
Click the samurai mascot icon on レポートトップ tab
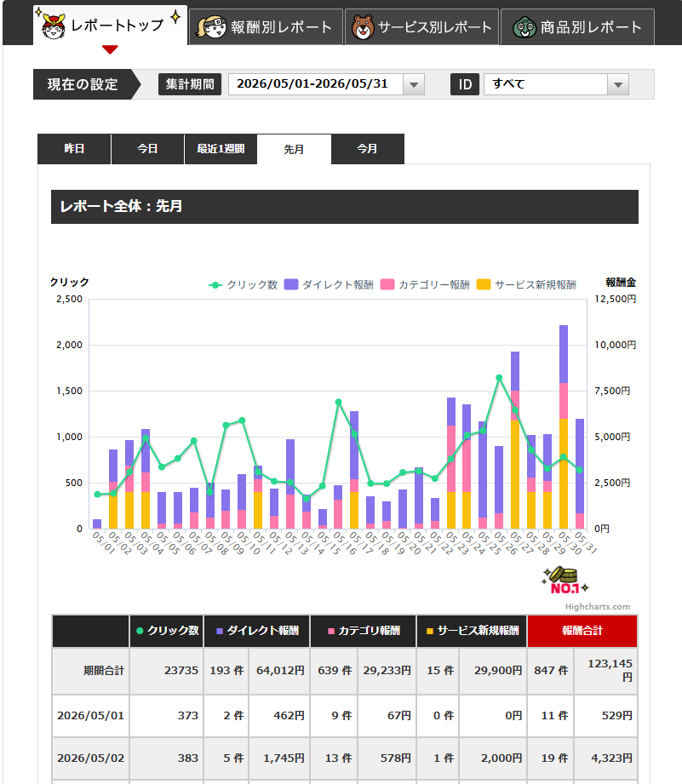click(x=53, y=26)
